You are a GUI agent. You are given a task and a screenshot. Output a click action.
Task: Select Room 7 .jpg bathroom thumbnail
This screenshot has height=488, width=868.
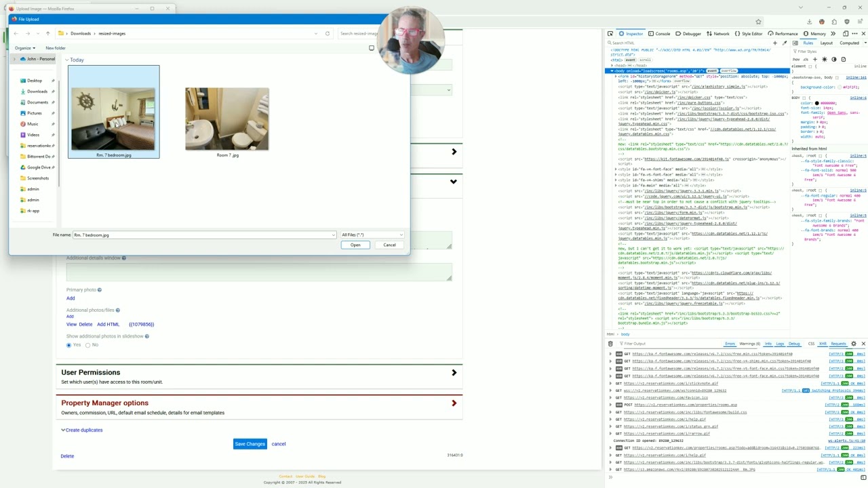[227, 119]
